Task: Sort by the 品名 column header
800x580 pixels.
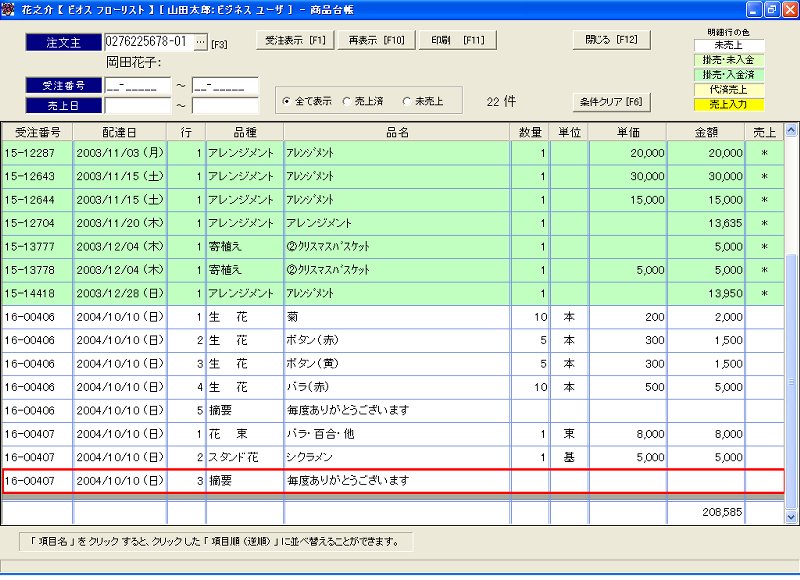Action: tap(397, 132)
